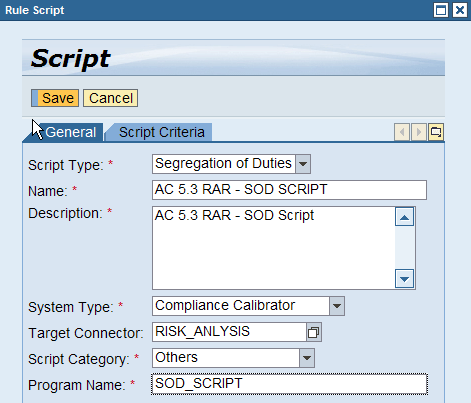
Task: Click the Description scroll up arrow
Action: click(404, 217)
